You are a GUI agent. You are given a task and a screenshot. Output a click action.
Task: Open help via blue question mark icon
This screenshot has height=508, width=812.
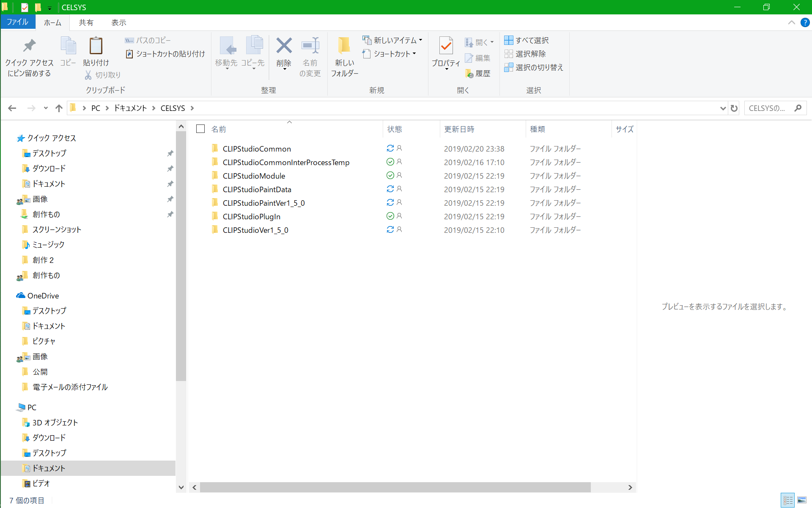(x=805, y=22)
